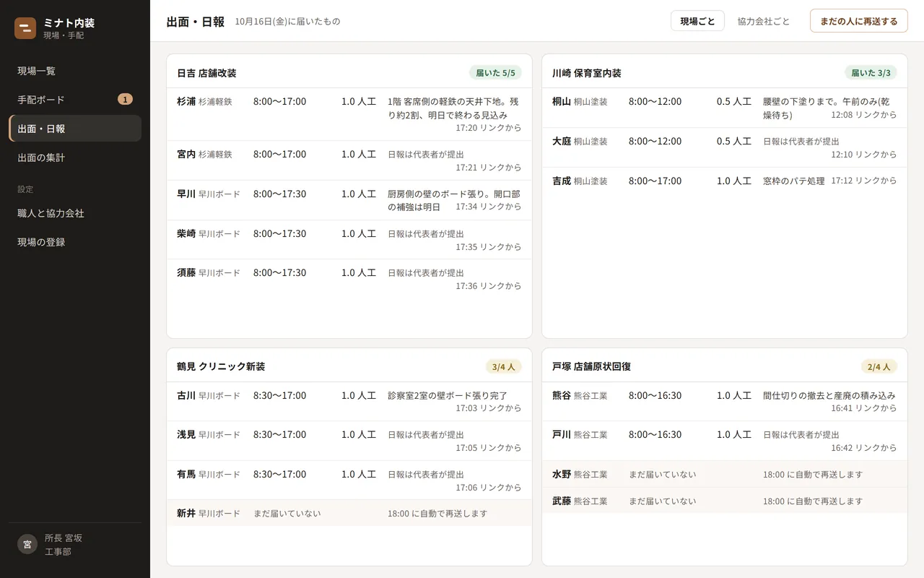The image size is (924, 578).
Task: Select worker 桐山 in 川崎 card
Action: click(562, 101)
